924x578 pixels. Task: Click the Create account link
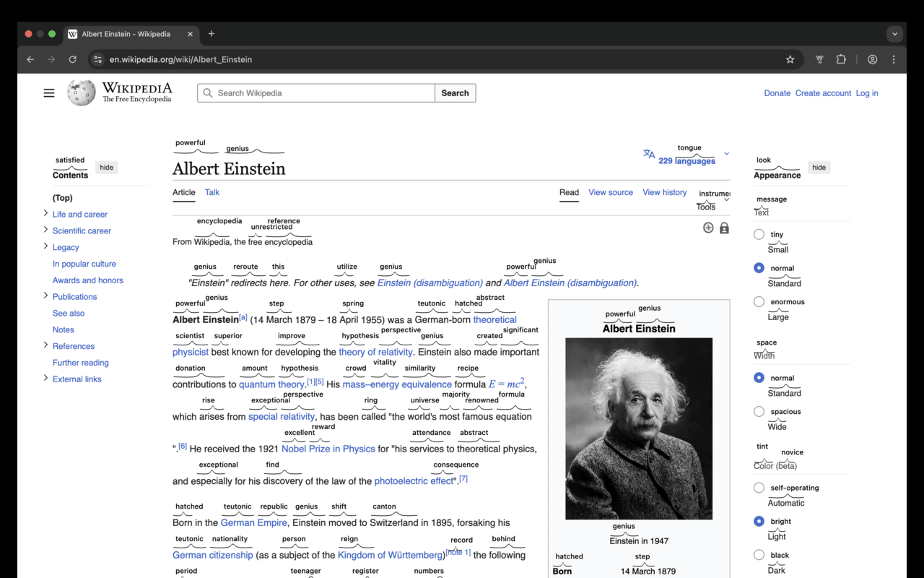[823, 93]
